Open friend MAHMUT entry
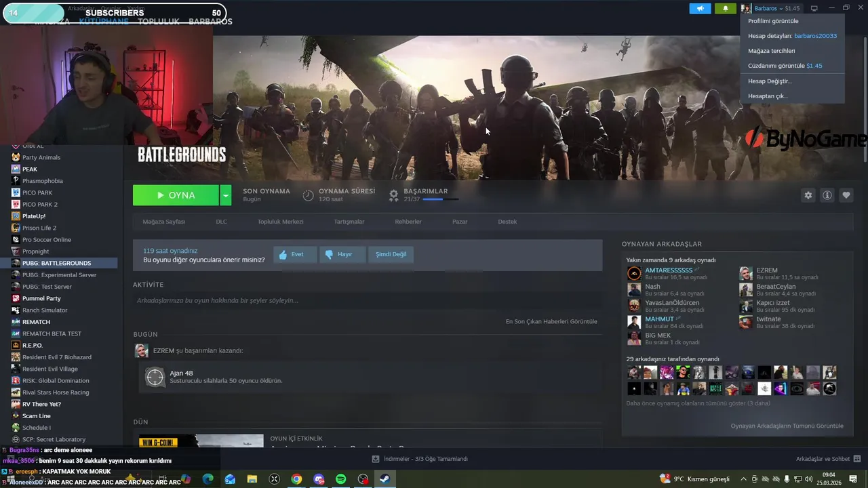The height and width of the screenshot is (488, 868). pyautogui.click(x=659, y=319)
